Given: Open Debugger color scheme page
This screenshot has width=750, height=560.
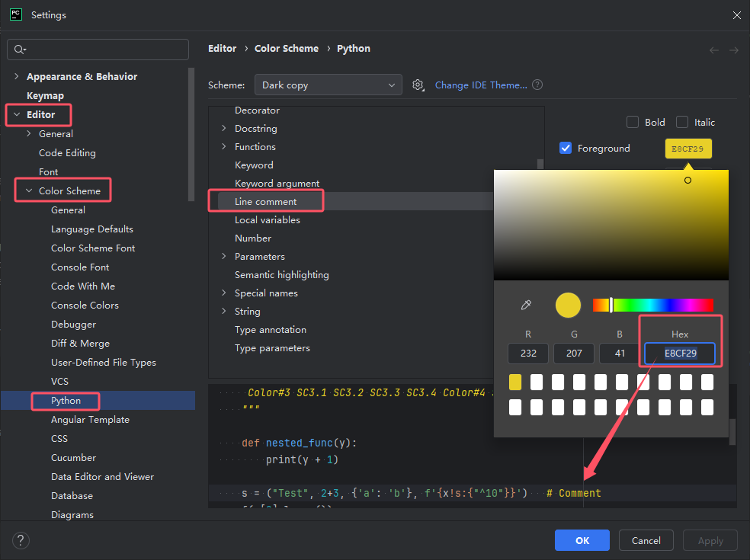Looking at the screenshot, I should point(74,325).
